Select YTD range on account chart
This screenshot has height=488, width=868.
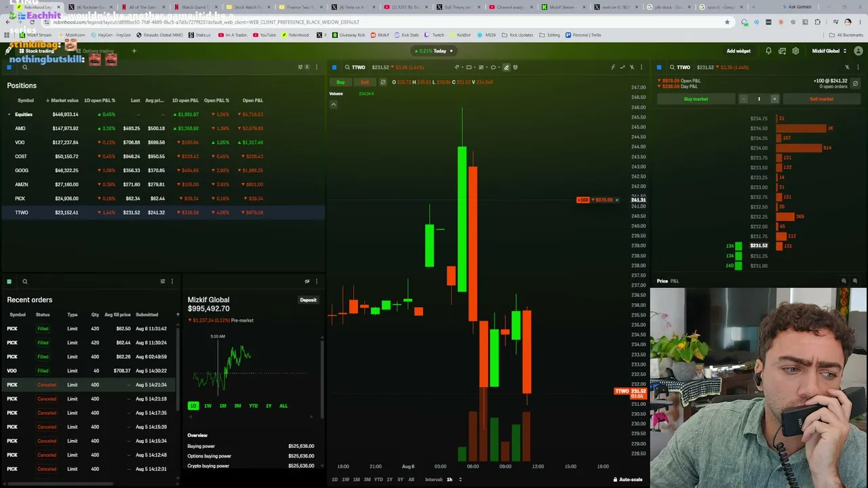click(253, 406)
